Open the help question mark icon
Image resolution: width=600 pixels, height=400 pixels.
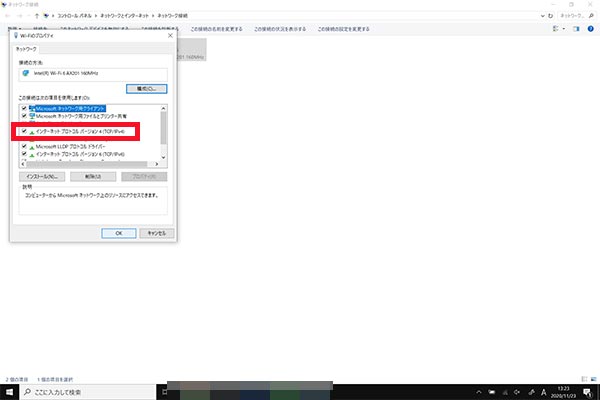pos(590,29)
